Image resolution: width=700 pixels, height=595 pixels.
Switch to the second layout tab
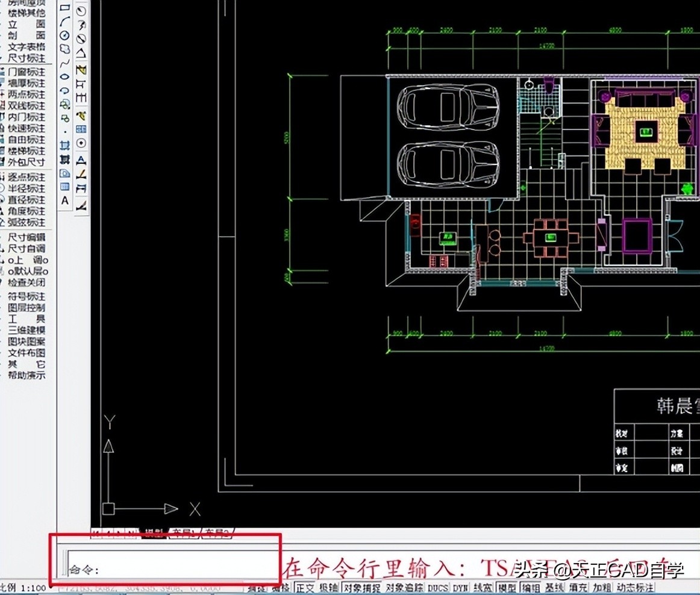tap(216, 532)
